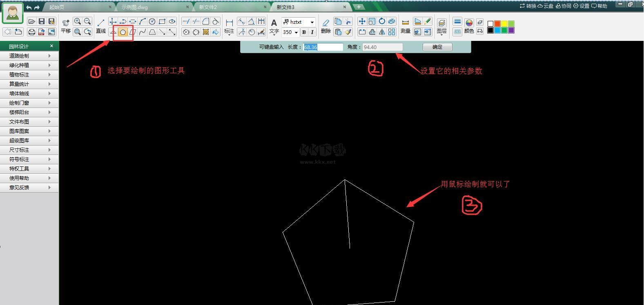Choose the 平移 pan hand tool
The height and width of the screenshot is (305, 644).
tap(66, 26)
